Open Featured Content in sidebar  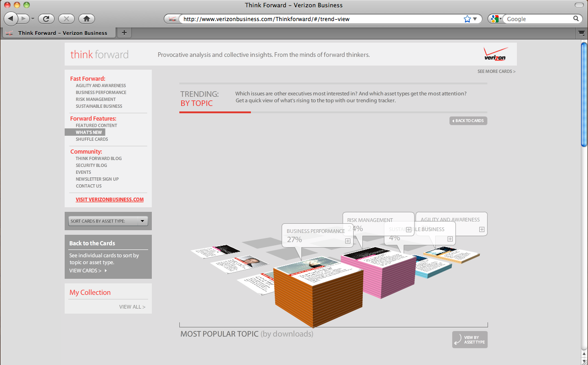tap(96, 126)
